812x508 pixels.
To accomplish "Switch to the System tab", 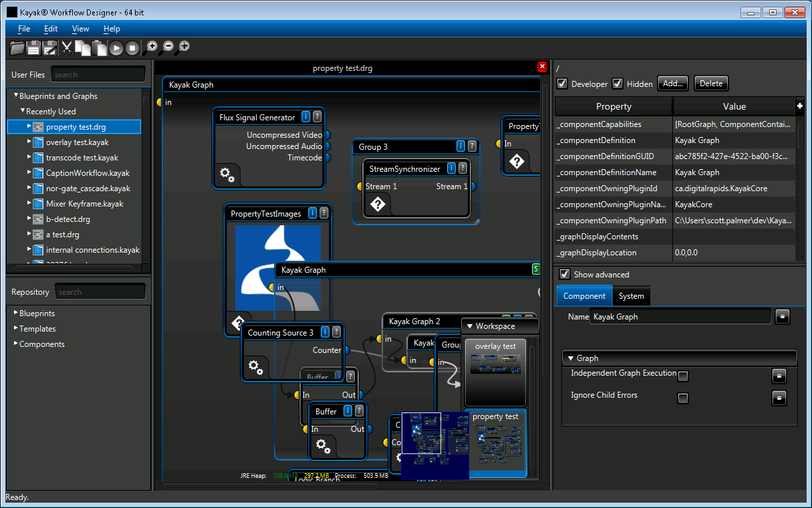I will click(631, 296).
